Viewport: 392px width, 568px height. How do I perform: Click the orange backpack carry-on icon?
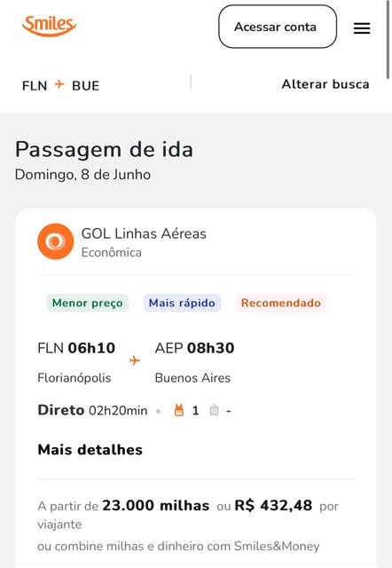coord(179,410)
